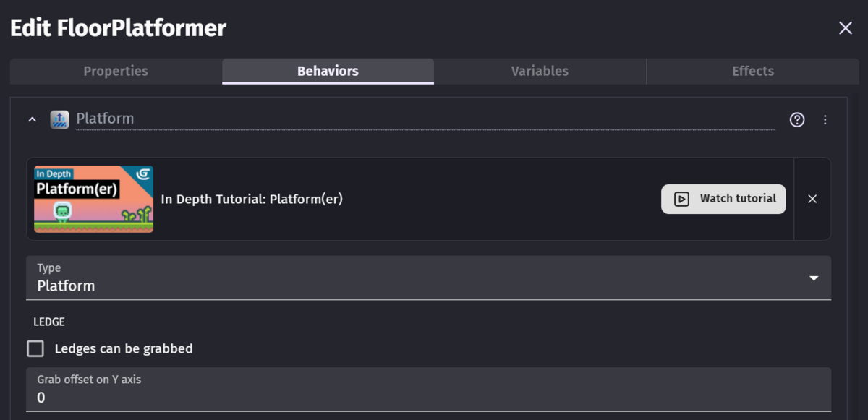Click the GDevelop logo on tutorial thumbnail

click(x=143, y=174)
